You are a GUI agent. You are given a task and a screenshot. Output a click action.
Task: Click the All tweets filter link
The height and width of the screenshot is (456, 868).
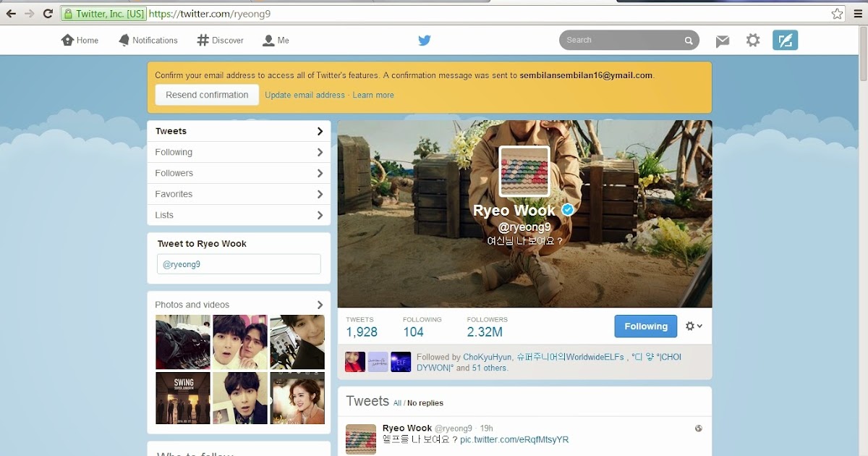pyautogui.click(x=397, y=403)
